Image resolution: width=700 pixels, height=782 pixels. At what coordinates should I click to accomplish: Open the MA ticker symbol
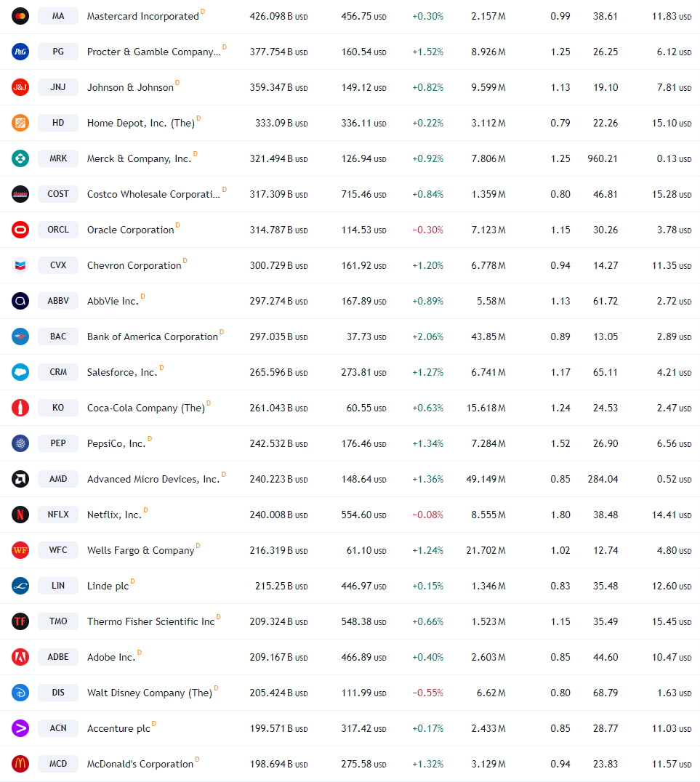pyautogui.click(x=58, y=16)
